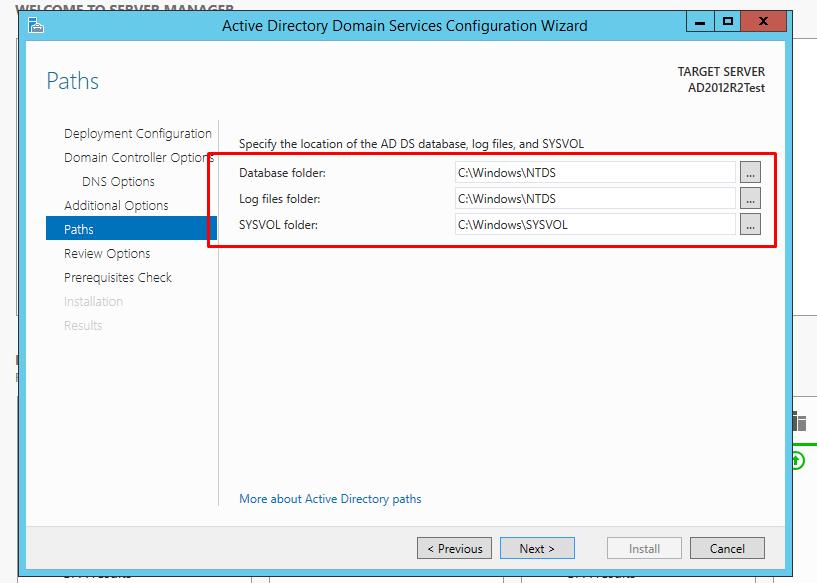Click the Next button
The image size is (817, 583).
pos(537,548)
